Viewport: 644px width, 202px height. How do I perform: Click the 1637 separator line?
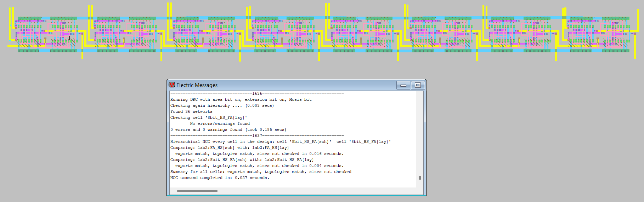257,136
